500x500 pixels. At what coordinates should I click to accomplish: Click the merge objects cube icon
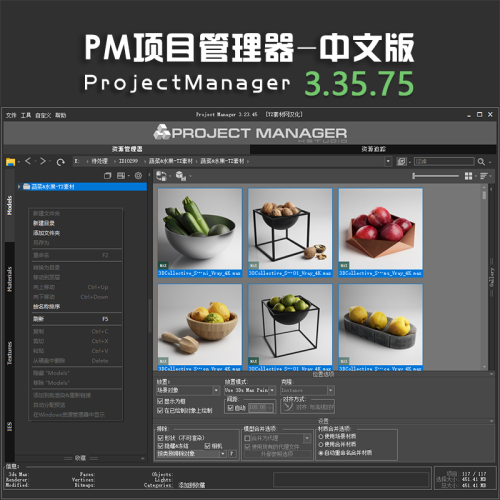pos(181,176)
